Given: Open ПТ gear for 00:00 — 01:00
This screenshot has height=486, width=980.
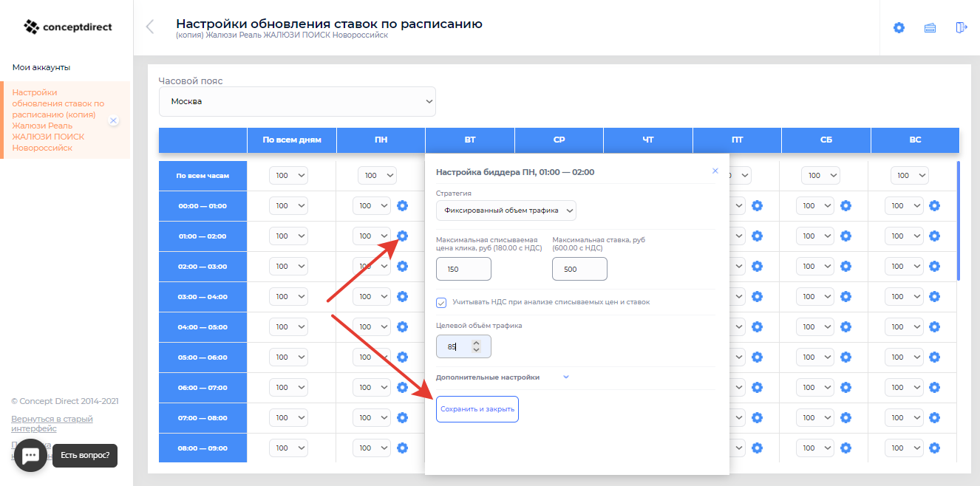Looking at the screenshot, I should [757, 206].
